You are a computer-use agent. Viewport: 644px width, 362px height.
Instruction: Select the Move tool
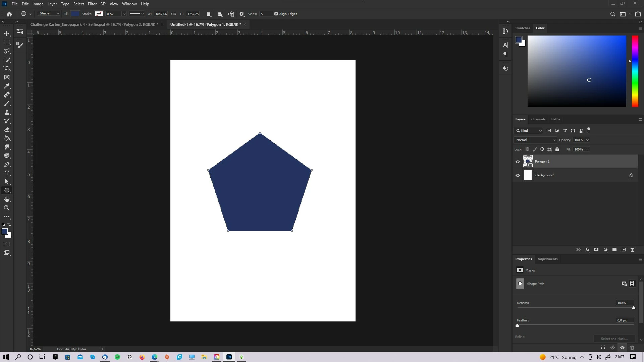click(x=7, y=34)
